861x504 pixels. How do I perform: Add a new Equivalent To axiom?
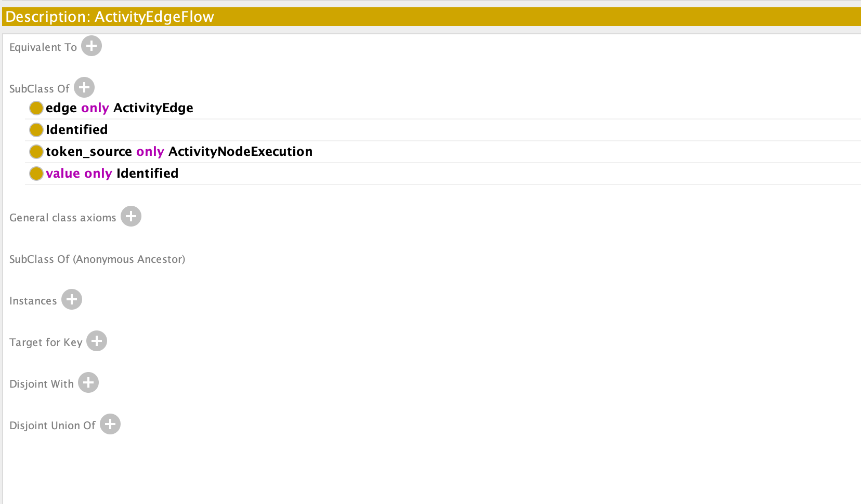(91, 46)
